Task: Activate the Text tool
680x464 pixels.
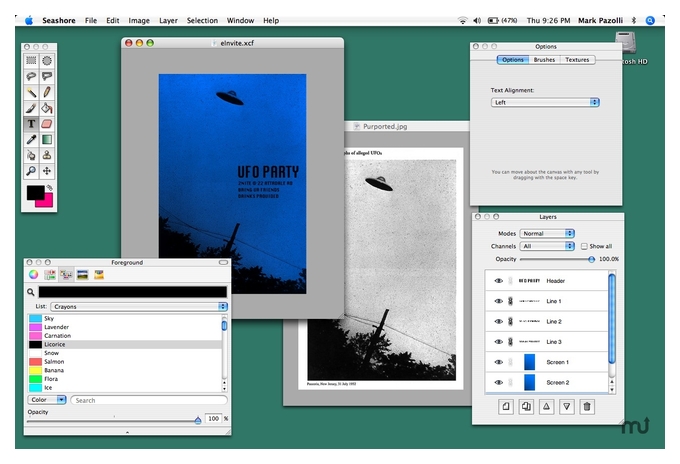Action: point(31,124)
